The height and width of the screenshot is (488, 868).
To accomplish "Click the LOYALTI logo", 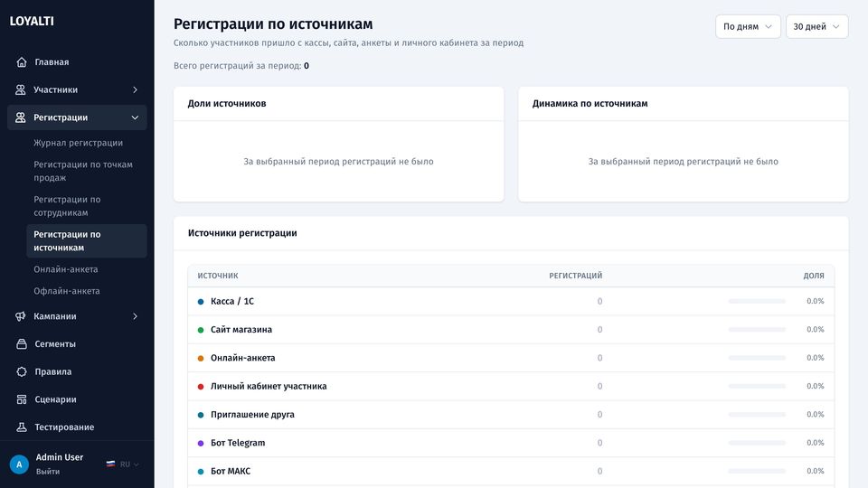I will click(32, 21).
